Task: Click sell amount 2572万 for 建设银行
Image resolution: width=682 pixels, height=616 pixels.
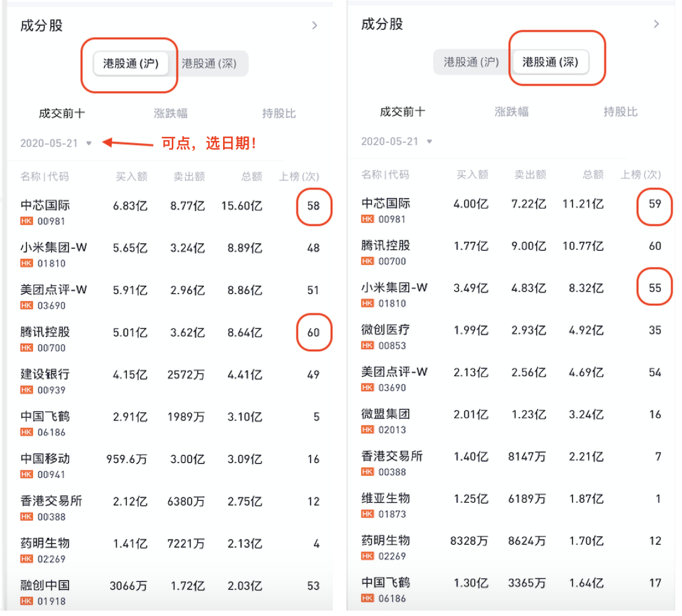Action: (186, 375)
